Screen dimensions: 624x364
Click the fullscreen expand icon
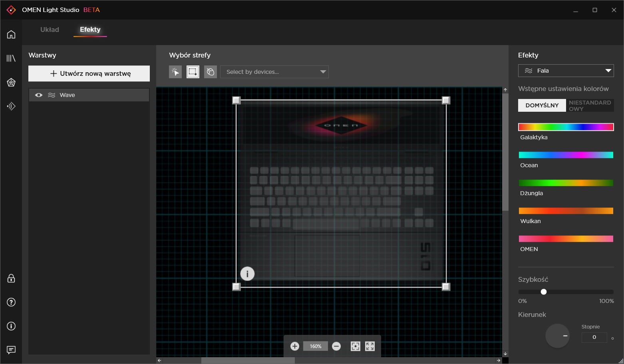370,346
